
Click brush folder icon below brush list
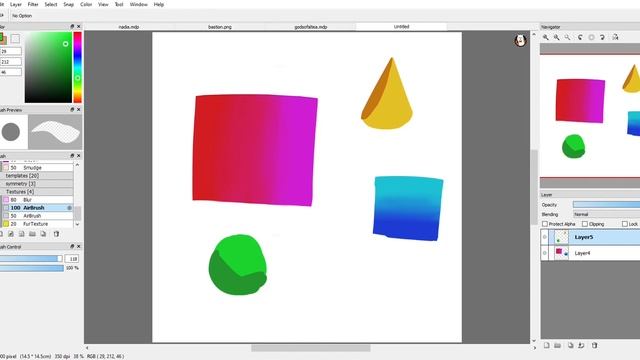32,234
